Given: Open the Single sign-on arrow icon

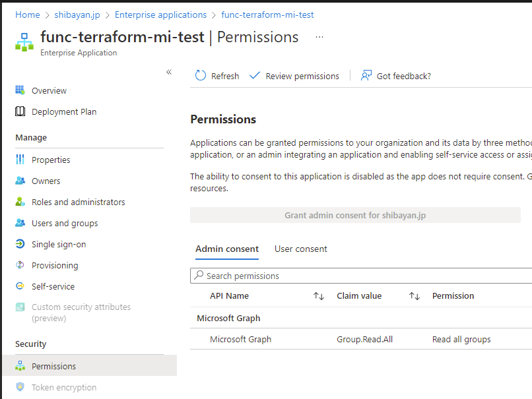Looking at the screenshot, I should coord(20,244).
